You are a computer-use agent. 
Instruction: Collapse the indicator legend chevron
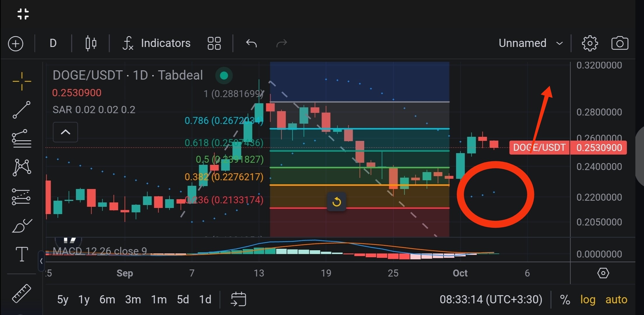(x=65, y=132)
